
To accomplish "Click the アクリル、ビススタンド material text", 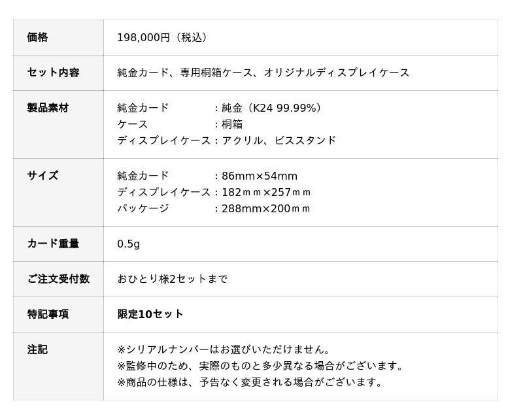I will [279, 140].
